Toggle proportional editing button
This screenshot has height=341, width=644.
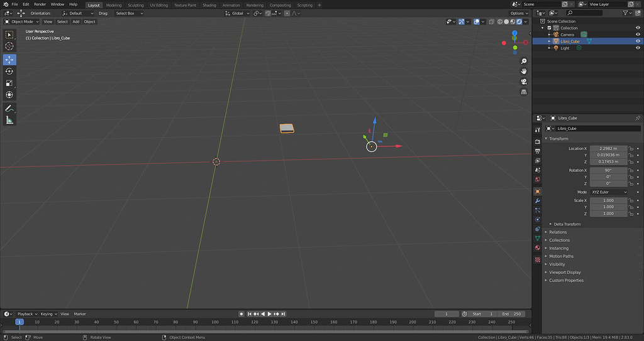point(287,13)
